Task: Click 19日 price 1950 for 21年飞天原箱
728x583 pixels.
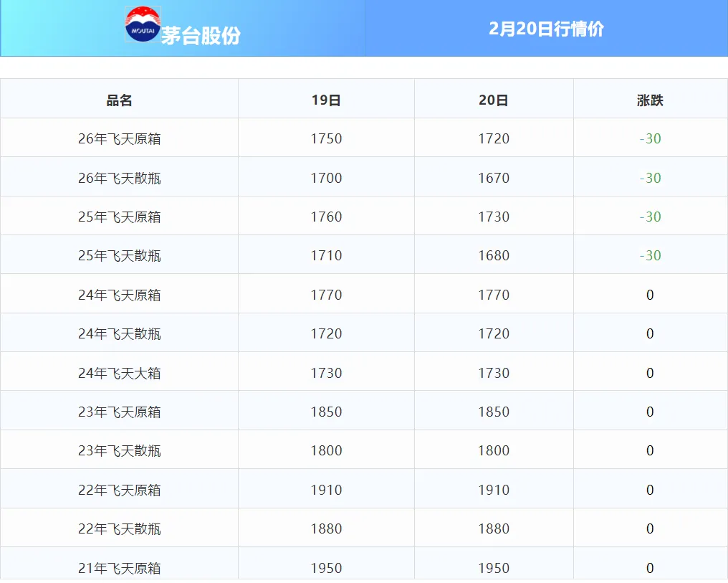Action: (327, 568)
